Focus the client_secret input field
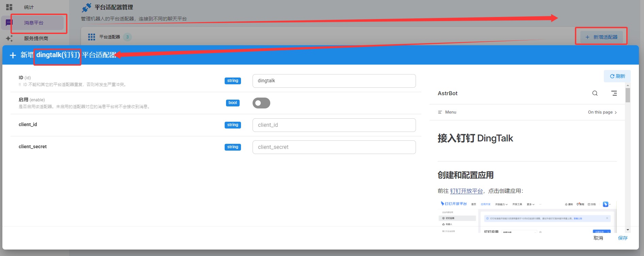The width and height of the screenshot is (644, 256). click(x=334, y=147)
